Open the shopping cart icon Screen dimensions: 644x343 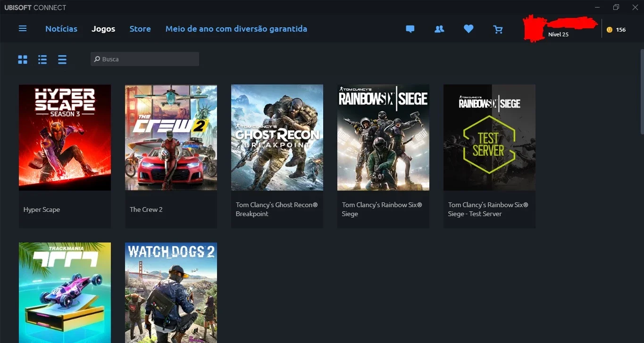click(x=498, y=29)
